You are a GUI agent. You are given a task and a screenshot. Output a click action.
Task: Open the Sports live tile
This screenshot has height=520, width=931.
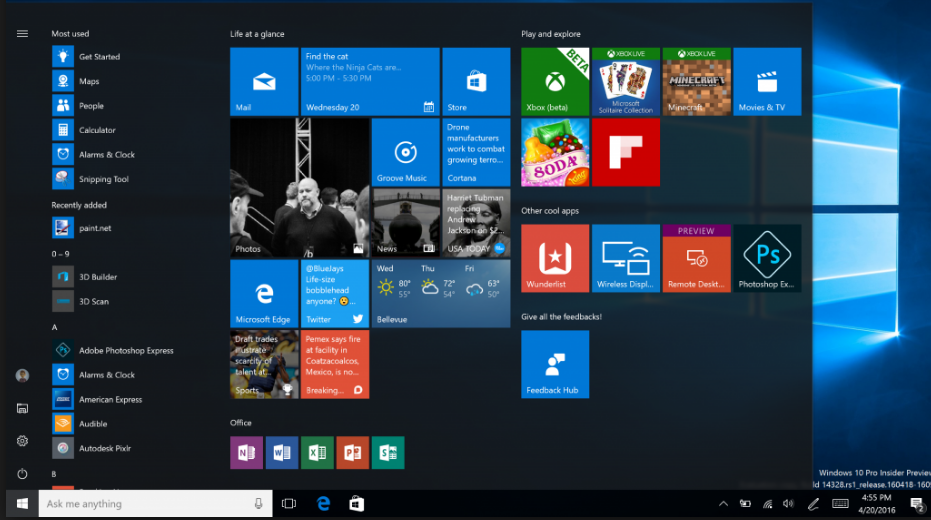pos(264,364)
